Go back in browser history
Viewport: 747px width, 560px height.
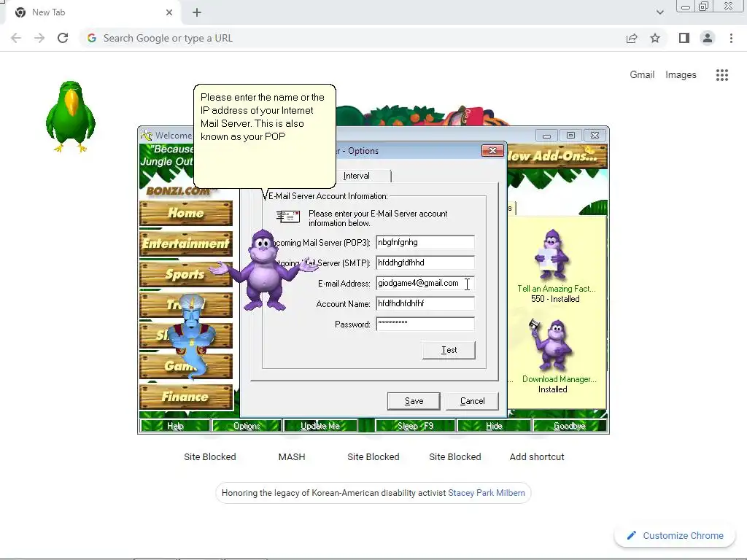tap(16, 38)
